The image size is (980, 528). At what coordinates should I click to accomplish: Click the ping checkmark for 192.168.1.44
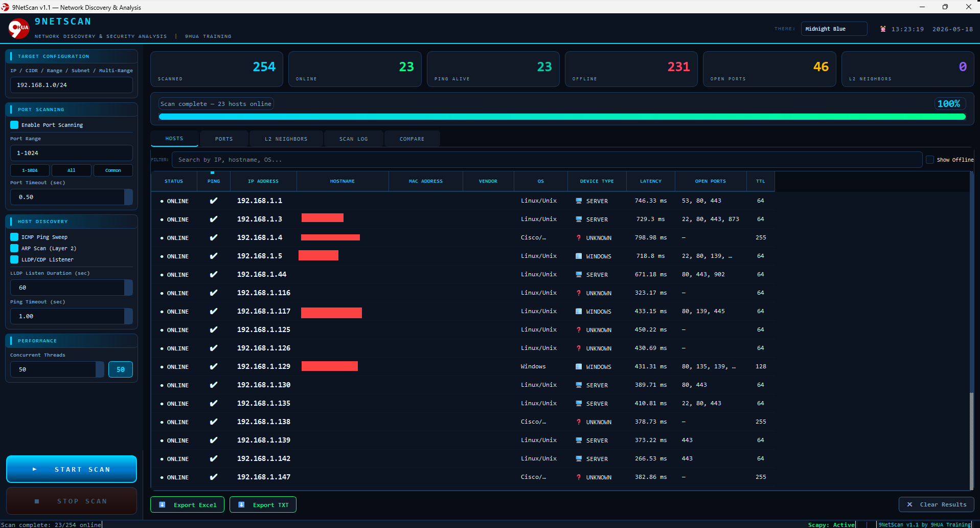tap(214, 275)
